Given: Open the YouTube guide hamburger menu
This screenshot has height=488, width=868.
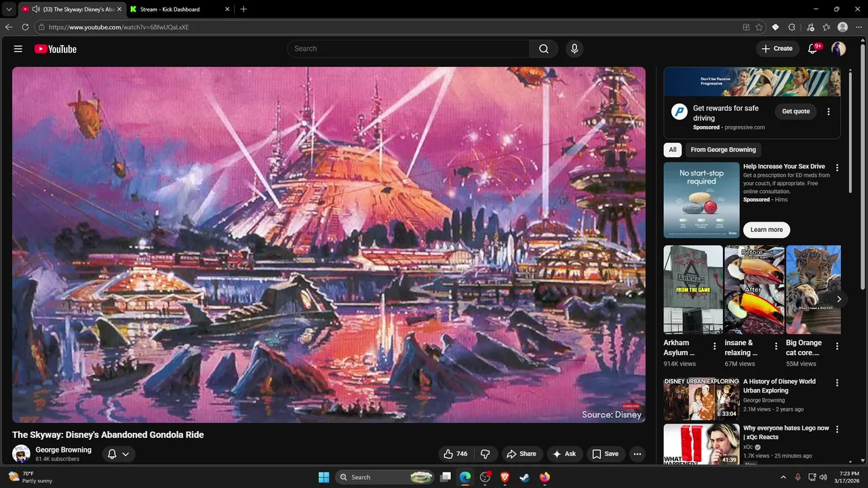Looking at the screenshot, I should click(x=18, y=49).
